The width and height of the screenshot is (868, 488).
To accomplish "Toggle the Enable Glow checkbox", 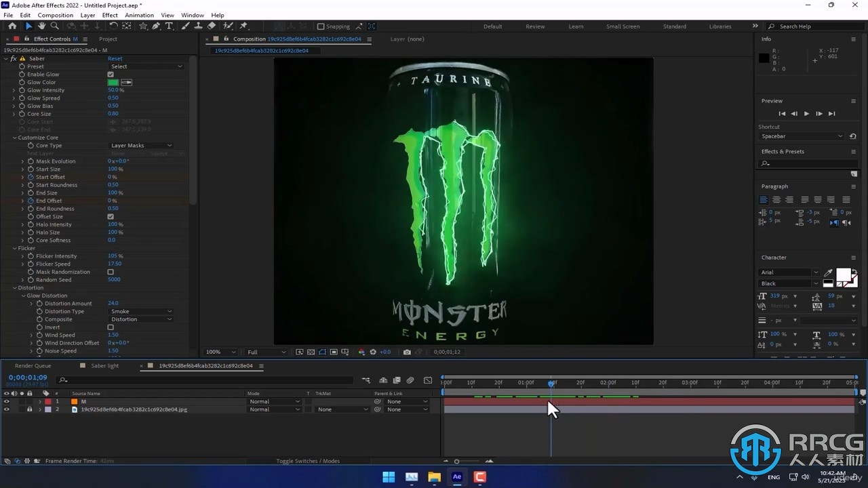I will 111,75.
